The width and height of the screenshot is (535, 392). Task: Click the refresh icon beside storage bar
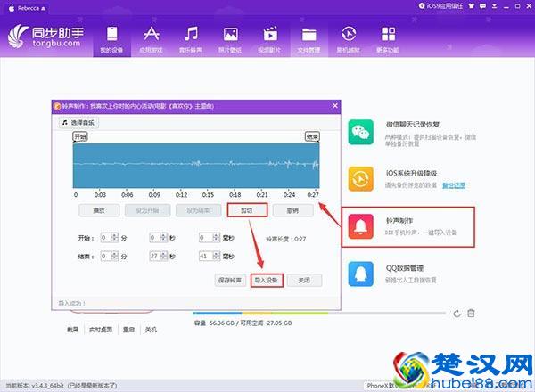coord(457,314)
